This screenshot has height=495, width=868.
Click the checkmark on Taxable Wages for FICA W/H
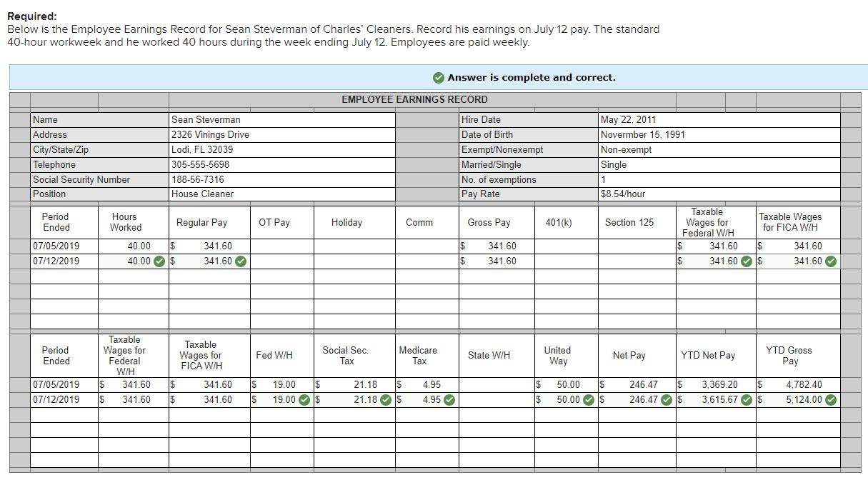[829, 261]
